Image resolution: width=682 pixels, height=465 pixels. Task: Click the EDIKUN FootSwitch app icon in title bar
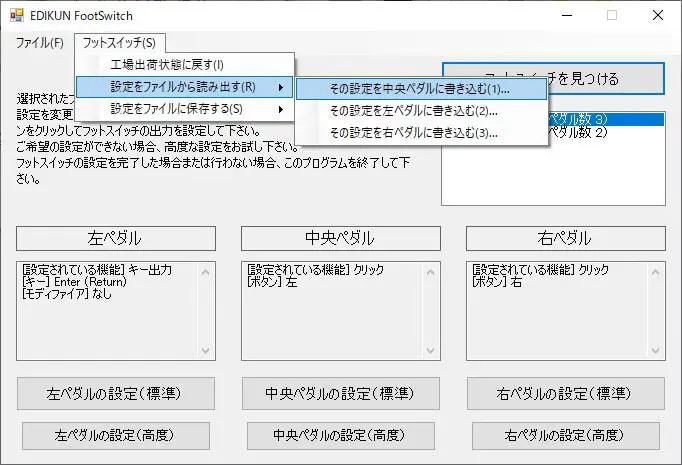pyautogui.click(x=17, y=15)
